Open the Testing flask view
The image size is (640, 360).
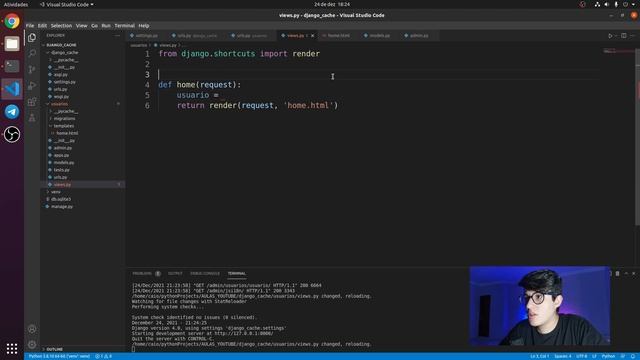32,118
